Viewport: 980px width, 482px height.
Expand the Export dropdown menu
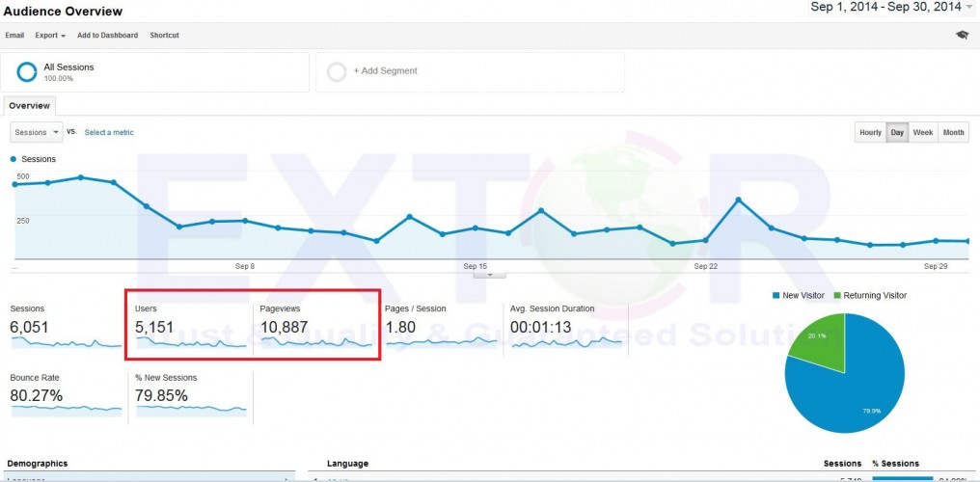pos(50,36)
